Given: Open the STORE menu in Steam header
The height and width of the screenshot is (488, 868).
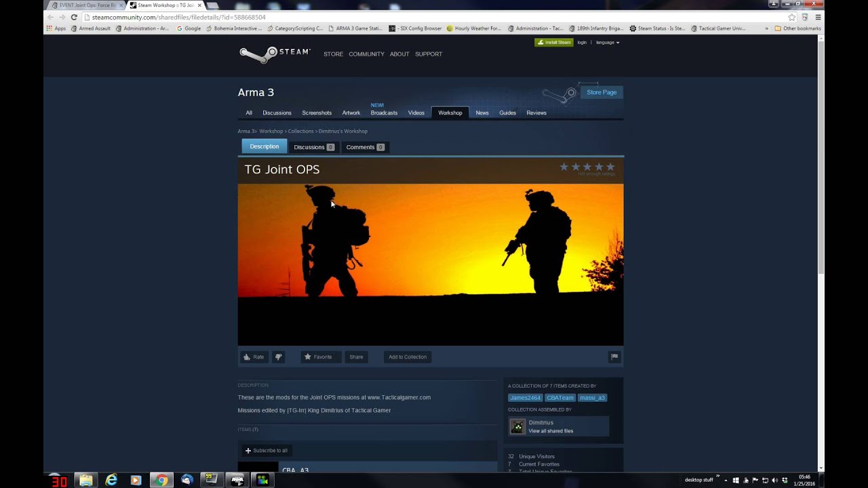Looking at the screenshot, I should (333, 54).
